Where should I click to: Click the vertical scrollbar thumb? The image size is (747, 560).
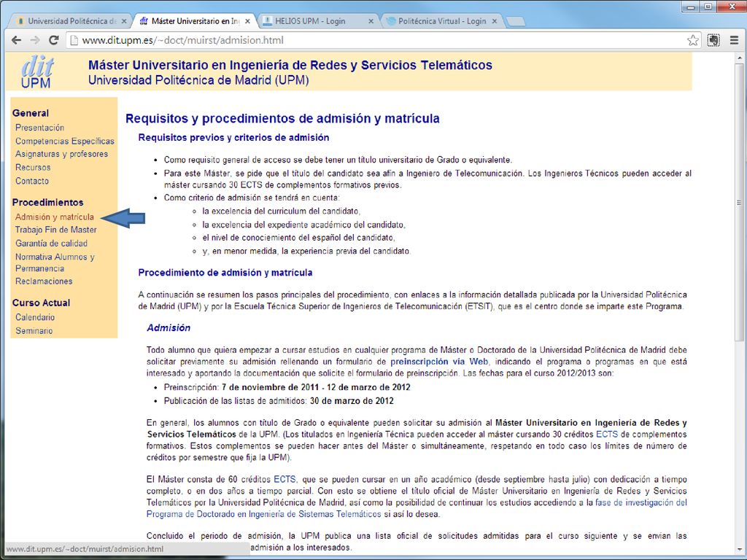tap(739, 201)
